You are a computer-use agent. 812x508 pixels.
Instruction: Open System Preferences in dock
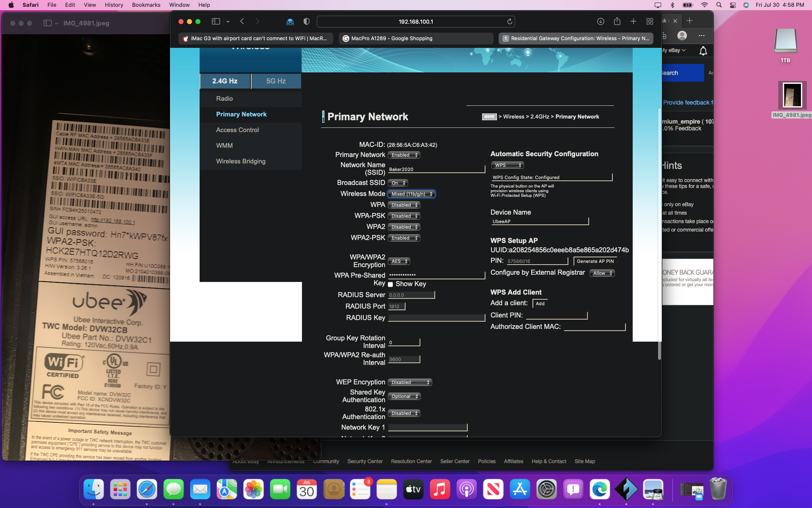[x=546, y=489]
